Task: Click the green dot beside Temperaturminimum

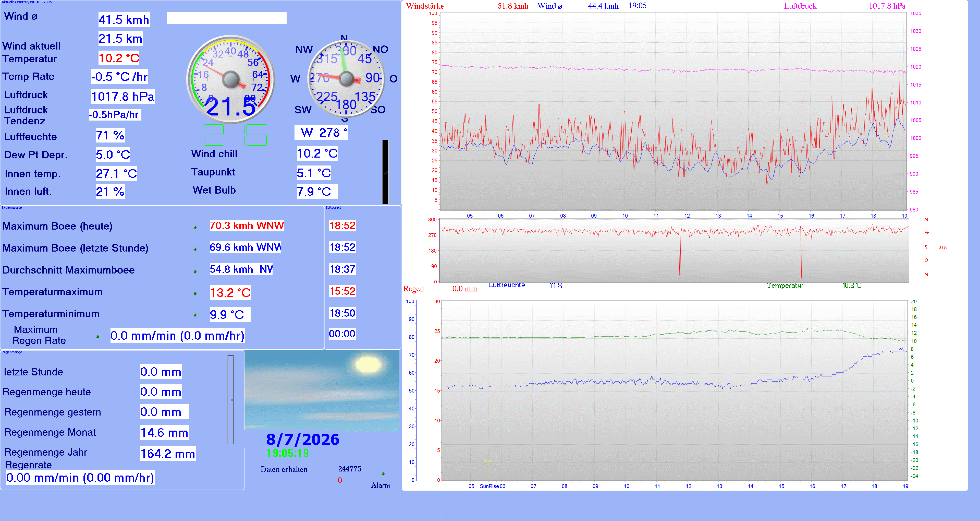Action: point(195,315)
